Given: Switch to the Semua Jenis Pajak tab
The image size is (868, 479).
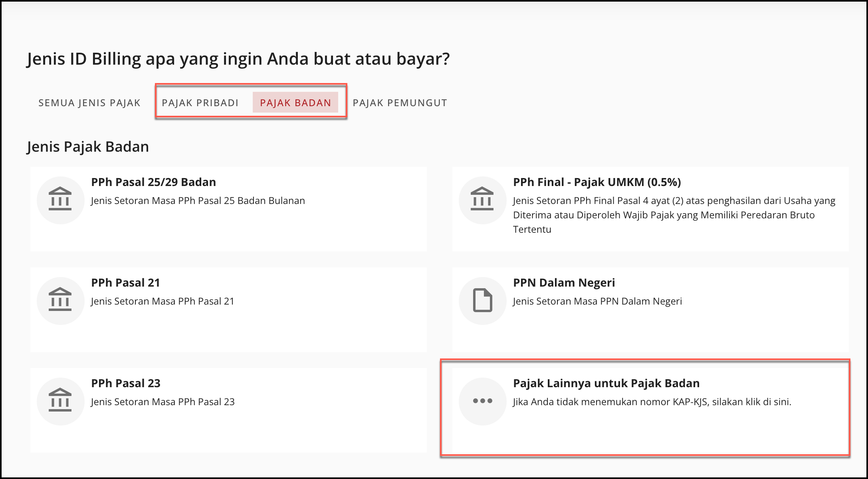Looking at the screenshot, I should coord(89,103).
